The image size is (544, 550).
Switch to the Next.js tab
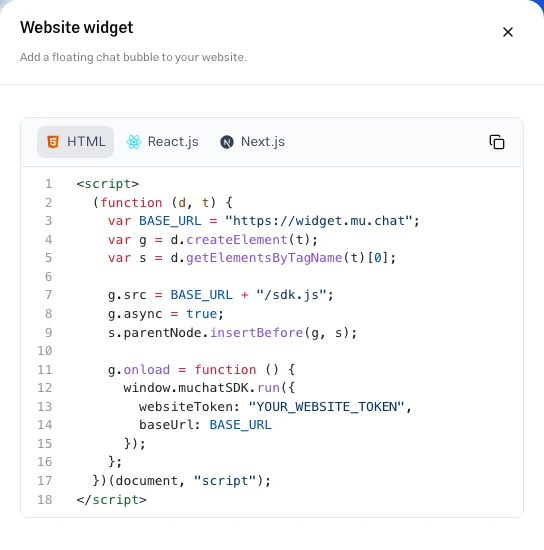[x=252, y=142]
